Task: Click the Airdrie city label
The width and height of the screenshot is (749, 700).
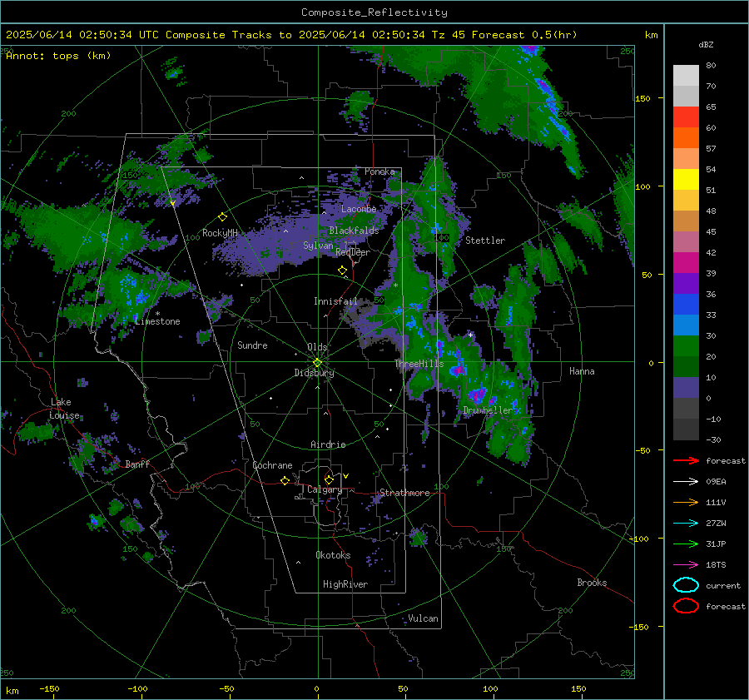Action: pos(328,444)
